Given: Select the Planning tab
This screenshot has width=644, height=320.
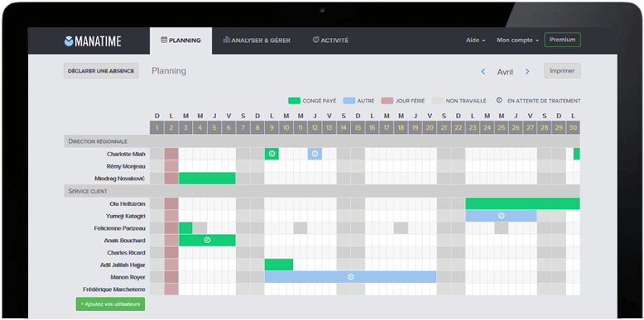Looking at the screenshot, I should pyautogui.click(x=180, y=41).
